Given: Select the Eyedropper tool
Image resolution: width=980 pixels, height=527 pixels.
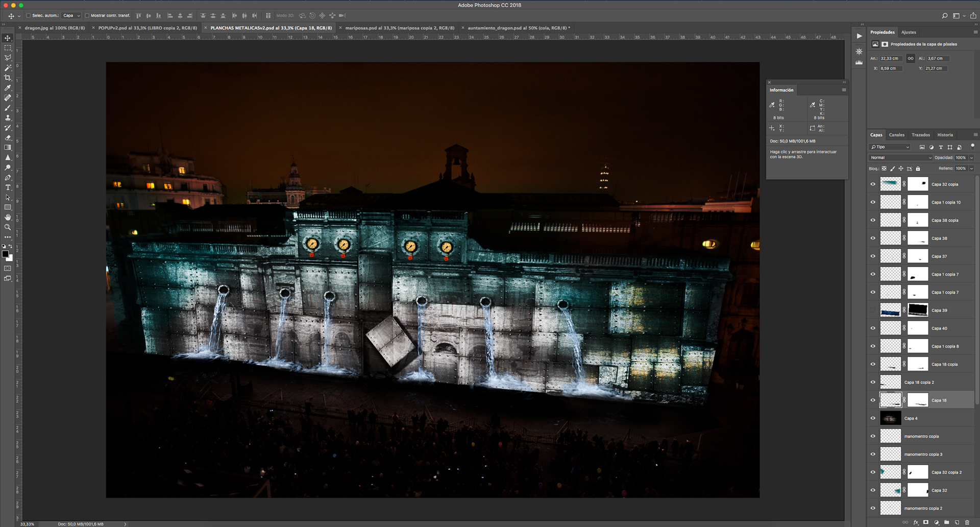Looking at the screenshot, I should pyautogui.click(x=8, y=88).
